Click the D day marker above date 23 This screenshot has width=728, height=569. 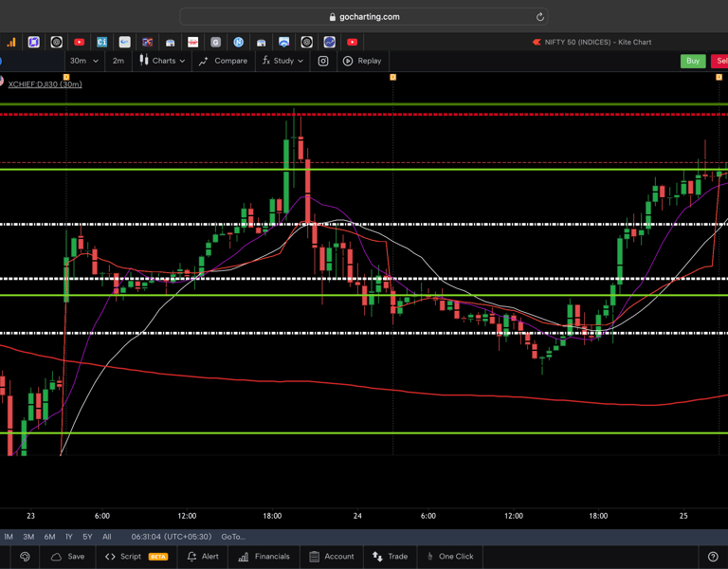(66, 77)
